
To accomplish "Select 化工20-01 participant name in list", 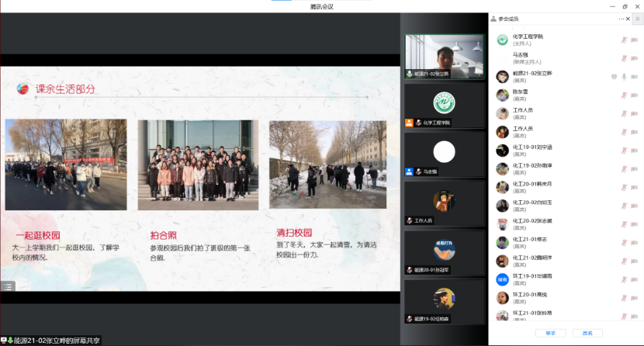I will (531, 185).
